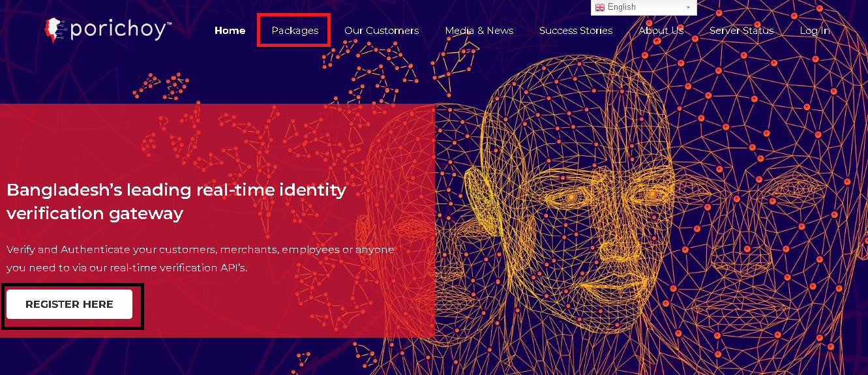Click the identity verification gateway headline
Screen dimensions: 868x375
click(x=176, y=202)
